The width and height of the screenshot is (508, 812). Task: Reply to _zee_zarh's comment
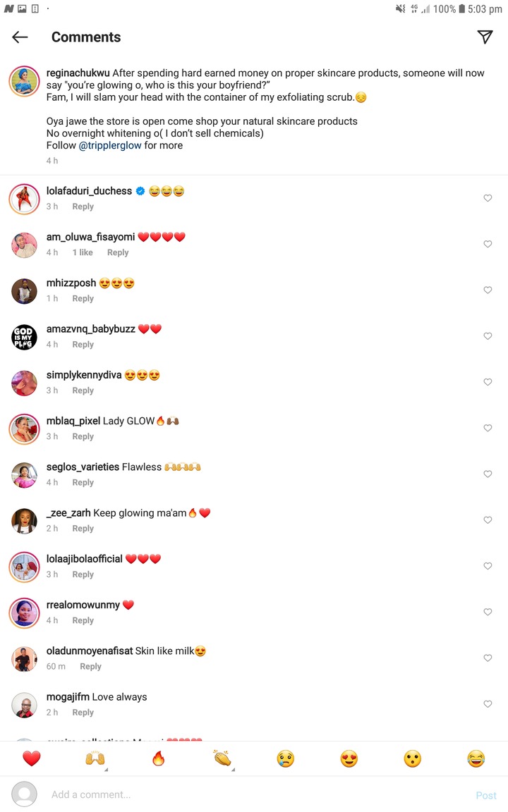83,528
